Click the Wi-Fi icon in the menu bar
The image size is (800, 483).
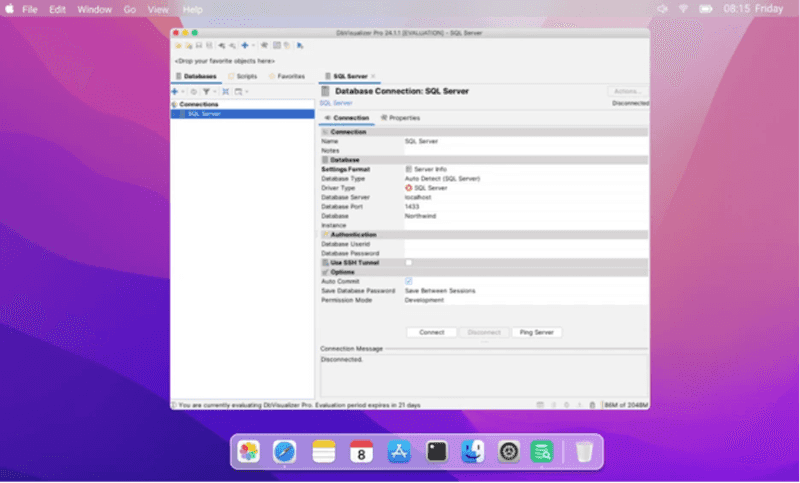pos(683,9)
